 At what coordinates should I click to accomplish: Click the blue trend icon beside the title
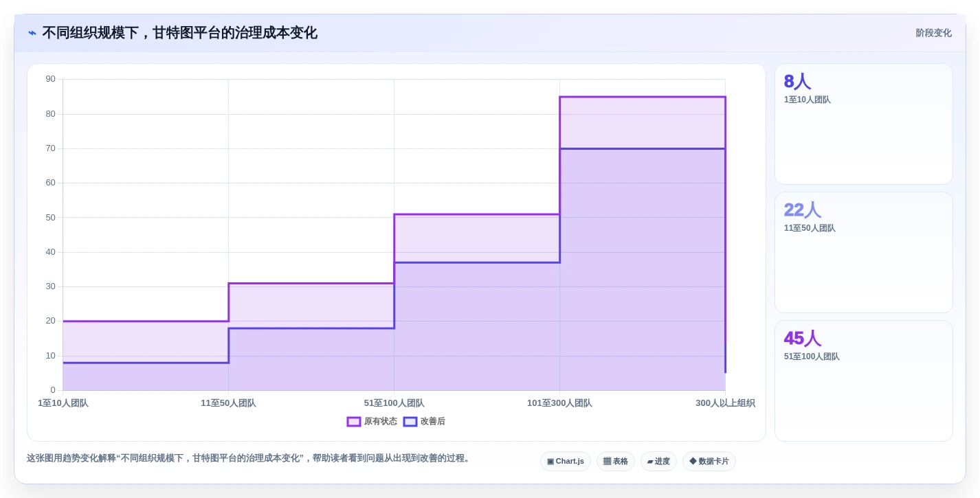point(32,33)
